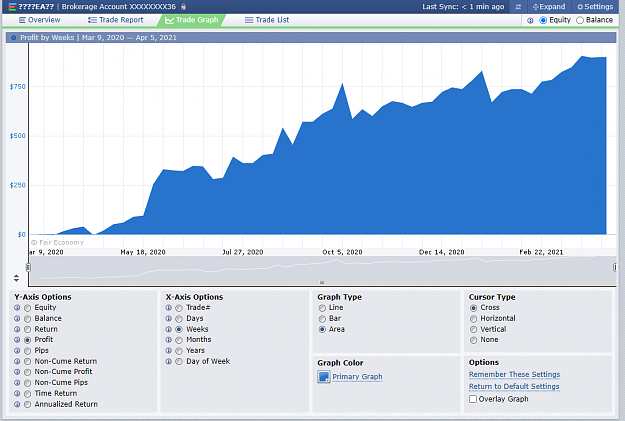Select the Horizontal cursor type
625x421 pixels.
tap(474, 319)
